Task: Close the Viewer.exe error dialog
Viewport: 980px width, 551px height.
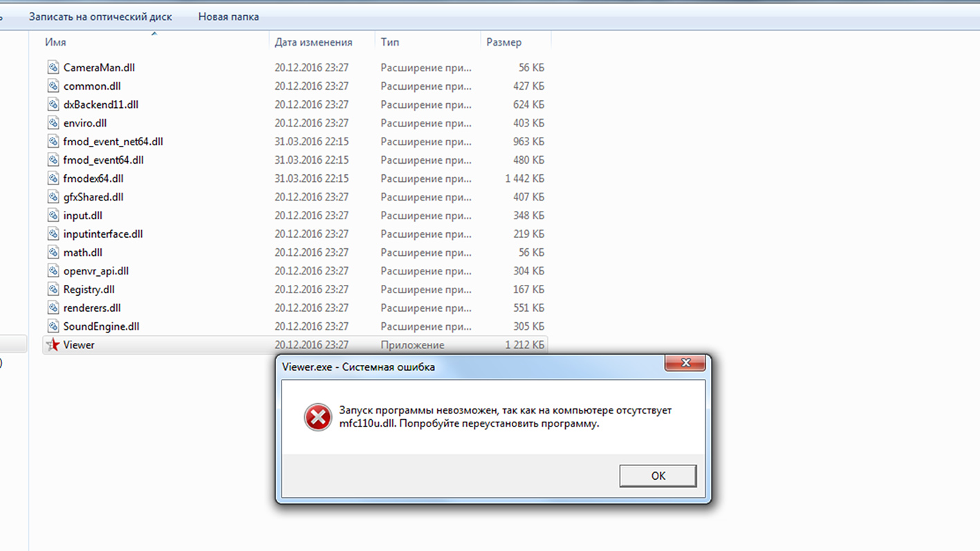Action: coord(685,363)
